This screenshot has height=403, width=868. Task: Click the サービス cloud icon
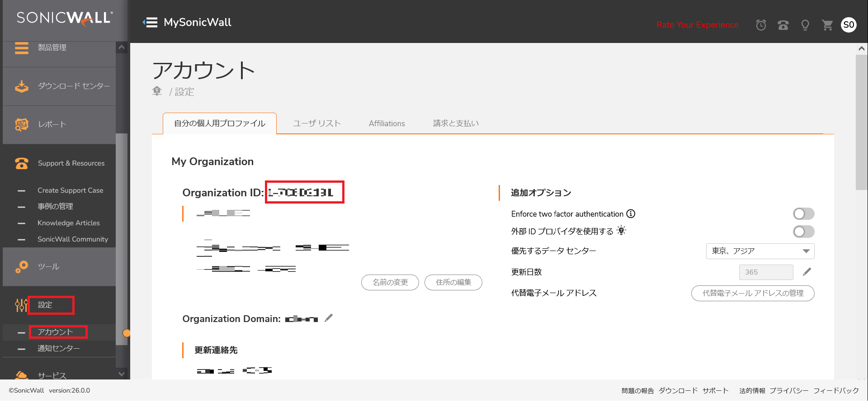pyautogui.click(x=21, y=375)
